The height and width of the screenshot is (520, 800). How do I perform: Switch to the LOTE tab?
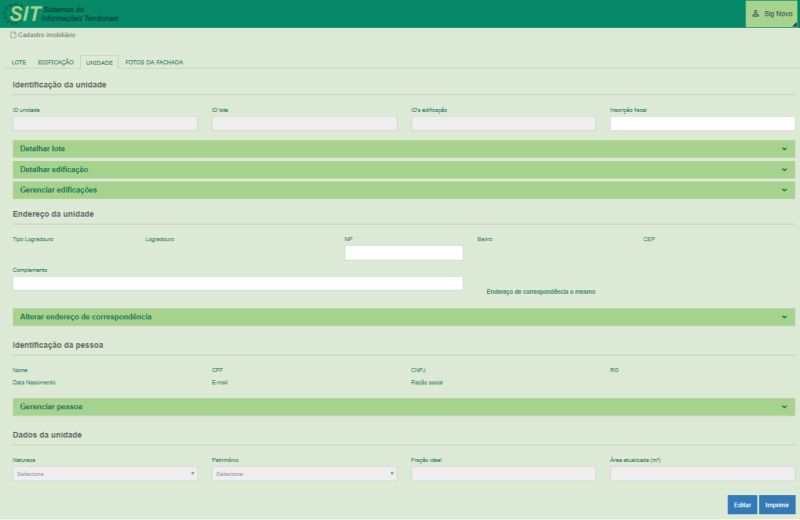click(x=19, y=62)
